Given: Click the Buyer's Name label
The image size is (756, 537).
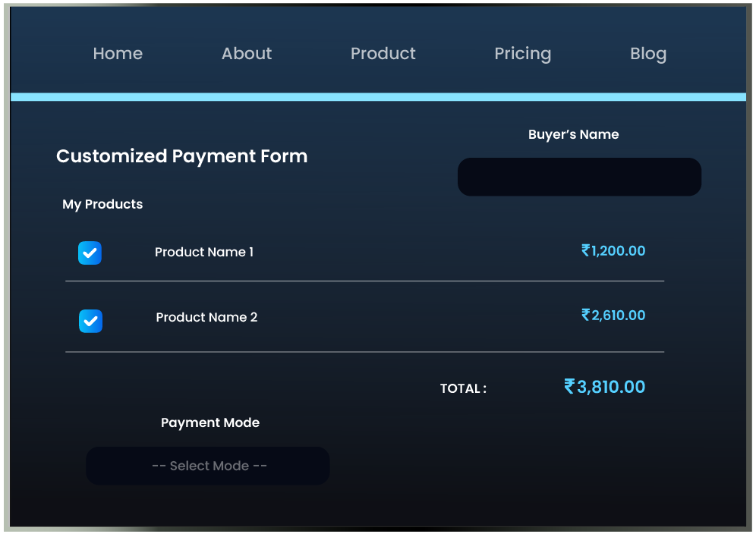Looking at the screenshot, I should click(x=573, y=134).
